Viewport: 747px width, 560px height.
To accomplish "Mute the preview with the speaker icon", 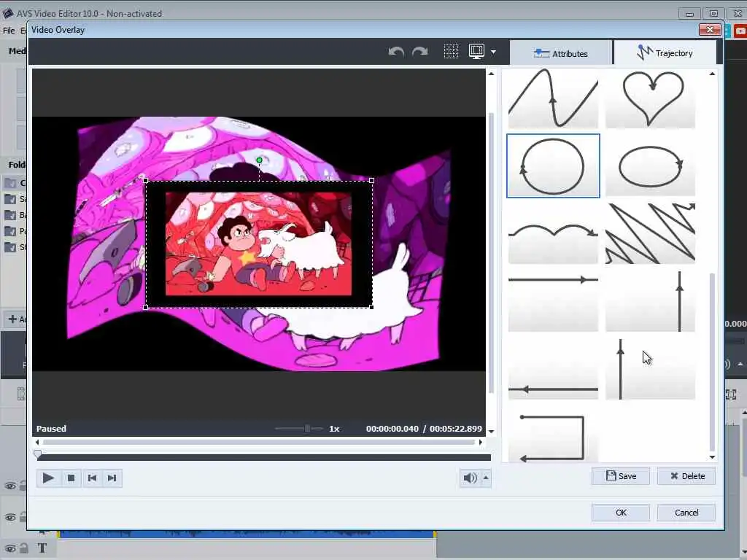I will [470, 478].
